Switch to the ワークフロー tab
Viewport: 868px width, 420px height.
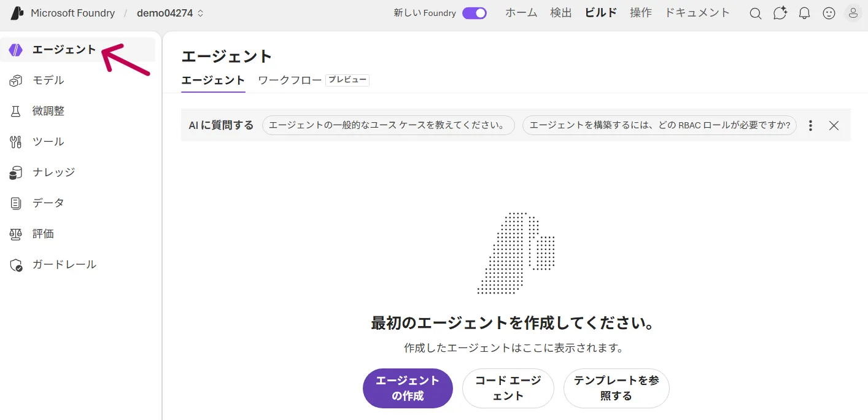[x=290, y=80]
